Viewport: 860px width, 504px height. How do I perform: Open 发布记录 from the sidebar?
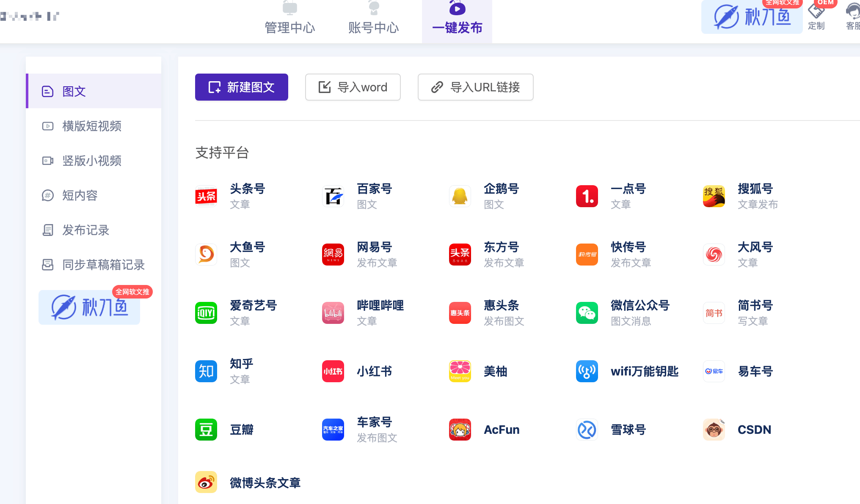[85, 230]
